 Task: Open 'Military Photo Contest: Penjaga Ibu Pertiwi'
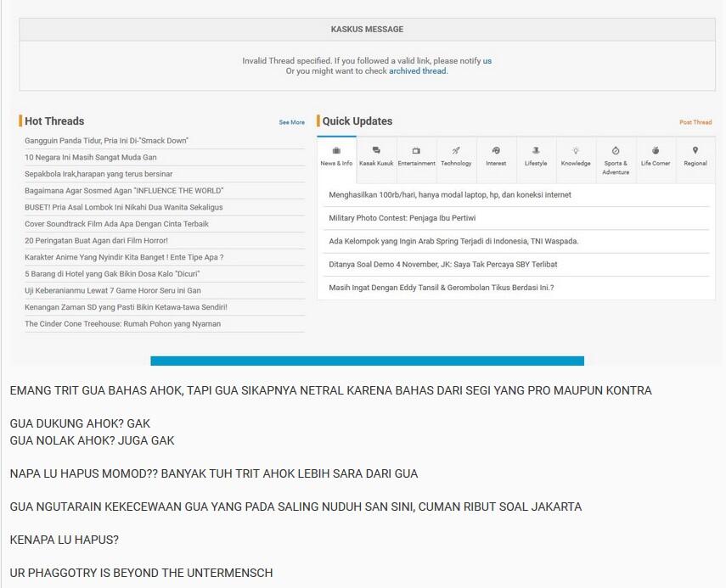402,218
